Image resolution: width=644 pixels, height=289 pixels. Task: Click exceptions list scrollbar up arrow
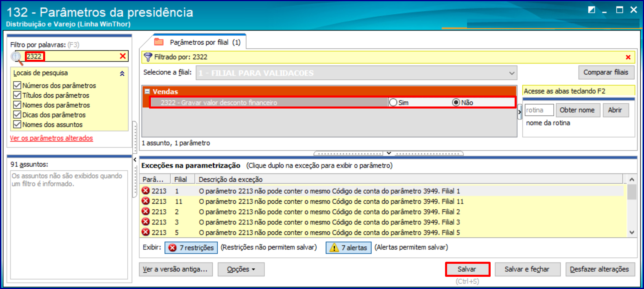pos(631,179)
